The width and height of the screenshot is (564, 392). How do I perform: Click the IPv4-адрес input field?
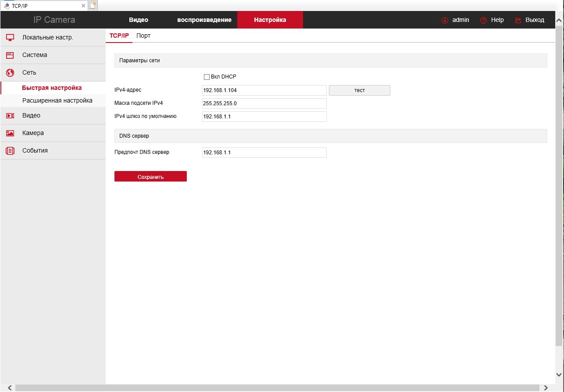pyautogui.click(x=264, y=90)
